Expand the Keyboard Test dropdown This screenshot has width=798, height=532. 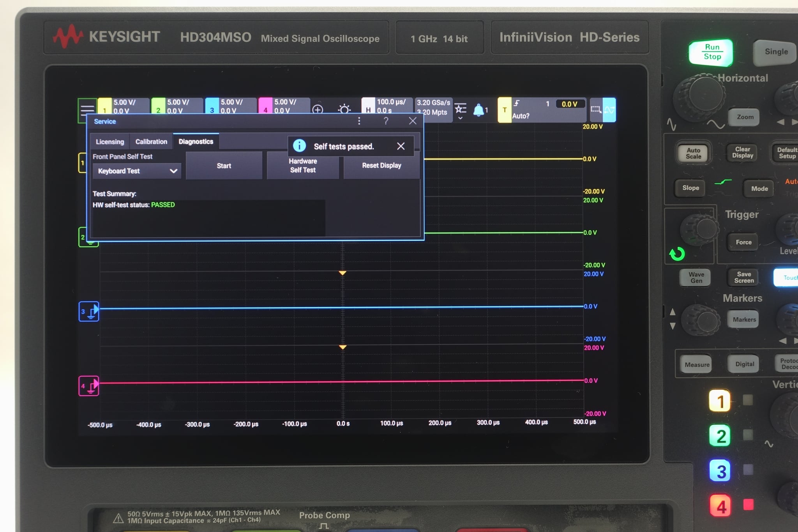pos(137,171)
